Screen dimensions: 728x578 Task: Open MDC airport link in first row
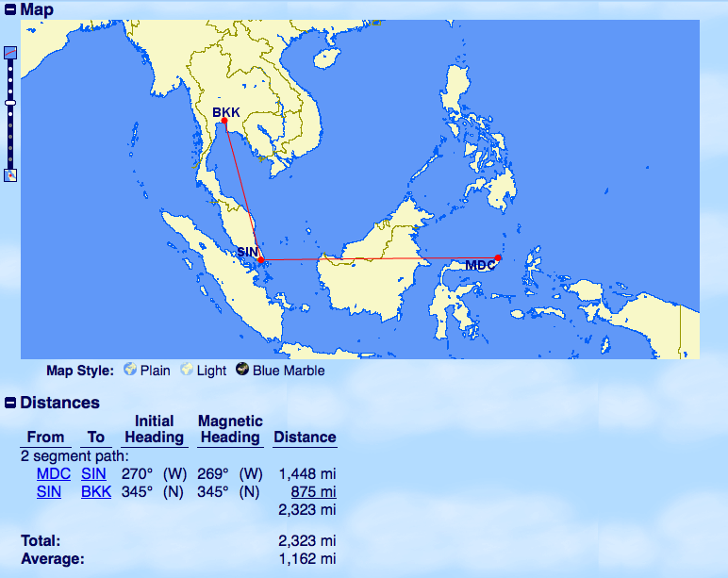coord(54,473)
